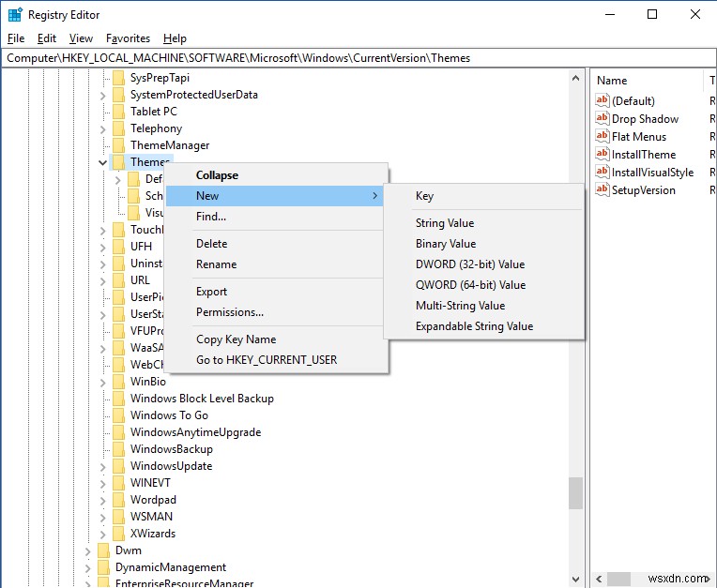This screenshot has width=717, height=588.
Task: Choose Export in the context menu
Action: tap(274, 292)
